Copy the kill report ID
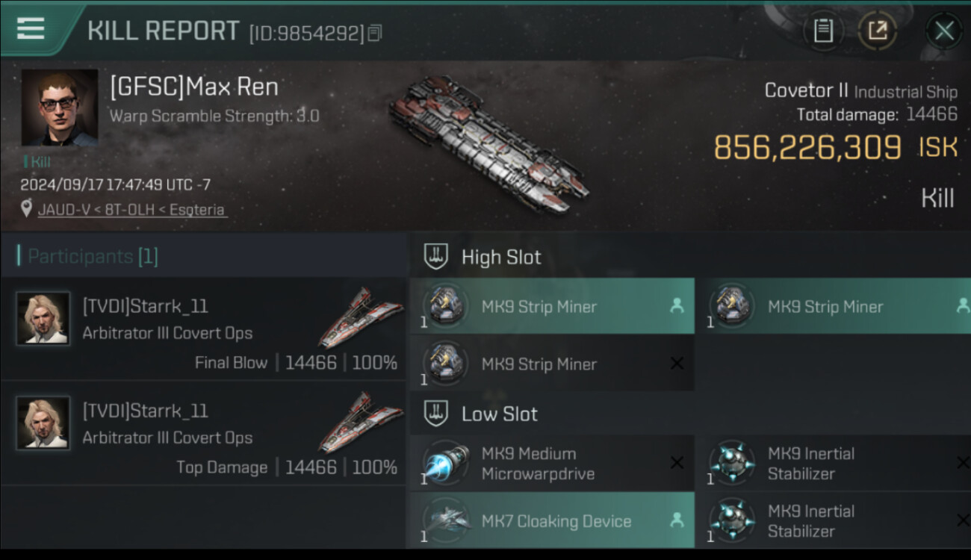Image resolution: width=971 pixels, height=560 pixels. click(x=375, y=33)
